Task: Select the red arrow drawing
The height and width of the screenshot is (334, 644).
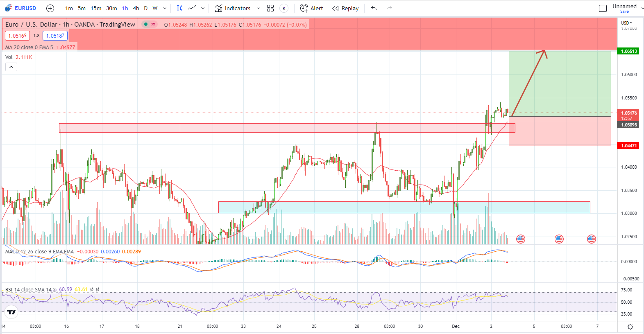Action: (x=529, y=83)
